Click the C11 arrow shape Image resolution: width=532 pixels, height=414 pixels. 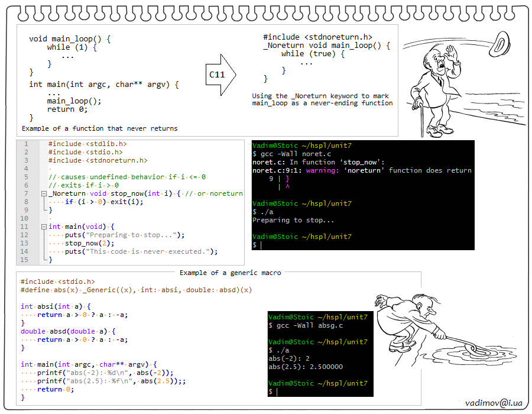pos(220,75)
